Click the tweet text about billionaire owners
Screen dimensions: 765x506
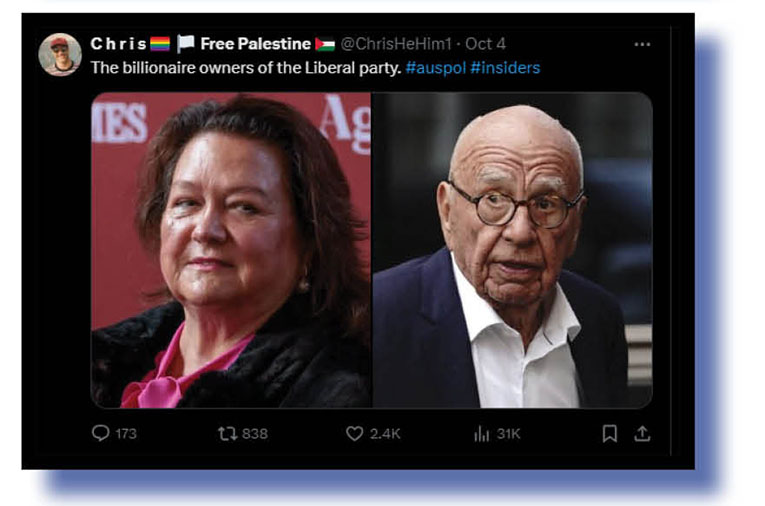pos(245,67)
